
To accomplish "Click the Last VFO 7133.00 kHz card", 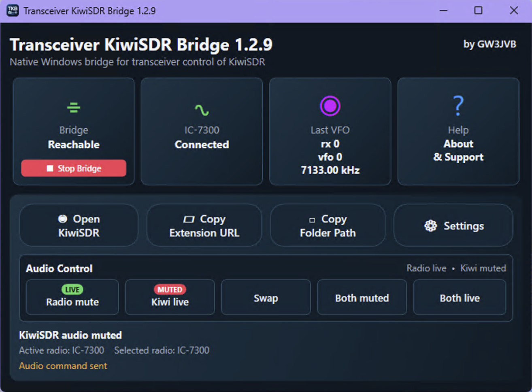I will [330, 131].
